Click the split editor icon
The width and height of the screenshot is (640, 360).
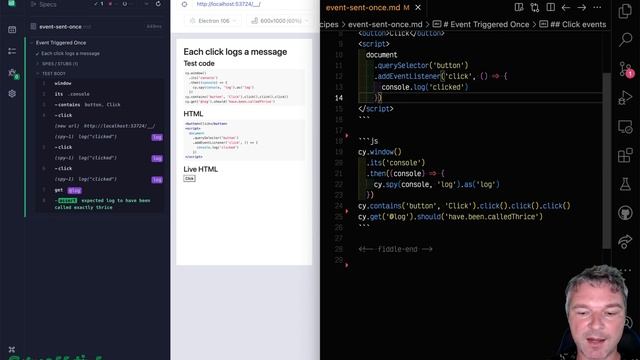(x=550, y=7)
